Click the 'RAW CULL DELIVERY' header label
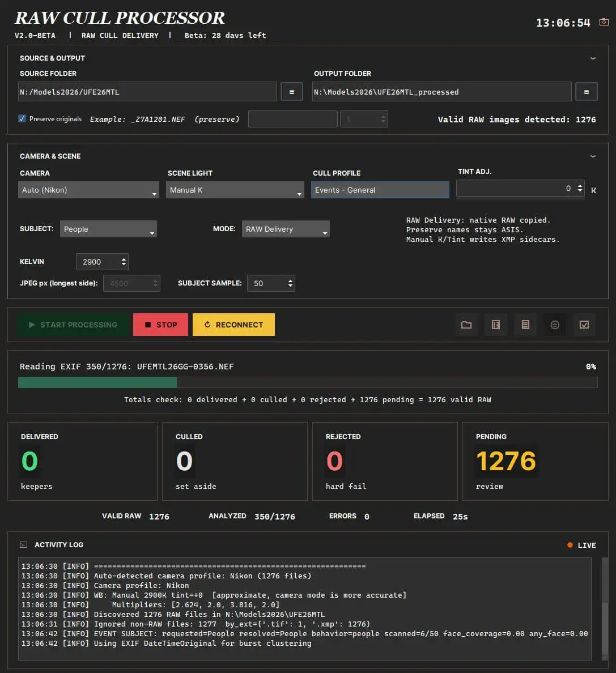This screenshot has width=616, height=673. [x=120, y=35]
